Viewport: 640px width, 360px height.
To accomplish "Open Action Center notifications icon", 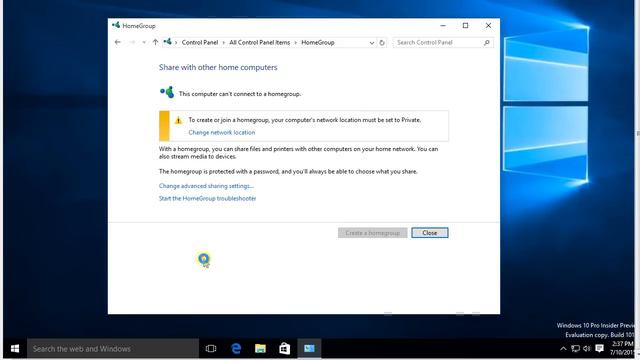I will tap(600, 349).
